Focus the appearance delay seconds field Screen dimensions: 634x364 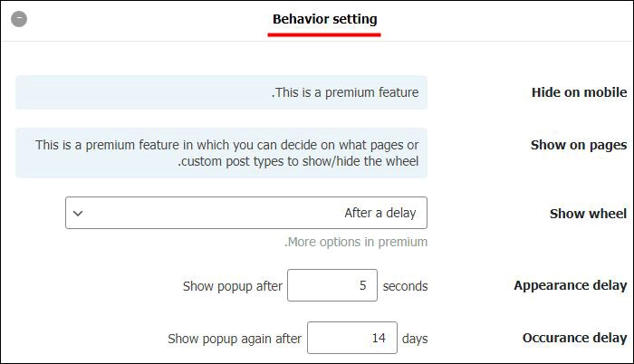(332, 285)
